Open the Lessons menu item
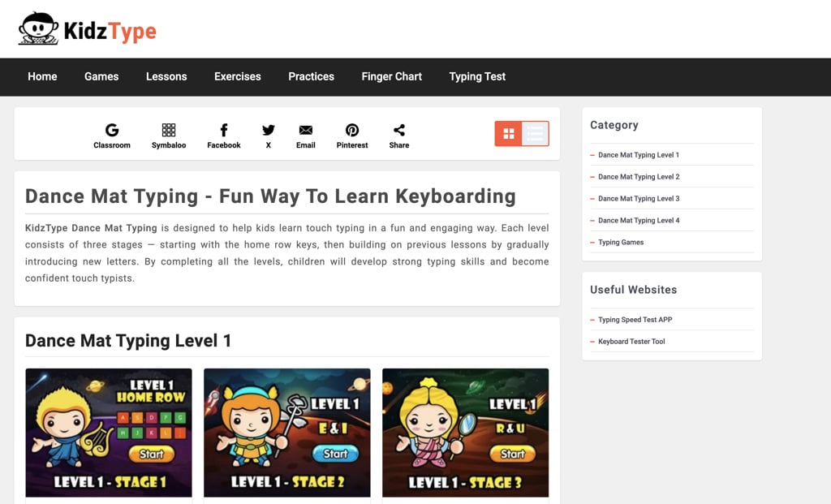 click(x=166, y=76)
